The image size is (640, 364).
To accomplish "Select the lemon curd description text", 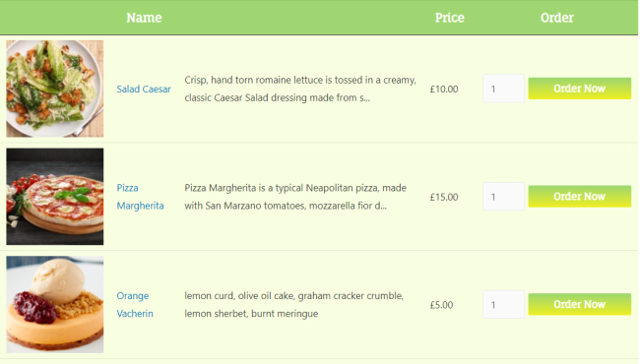I will click(293, 305).
